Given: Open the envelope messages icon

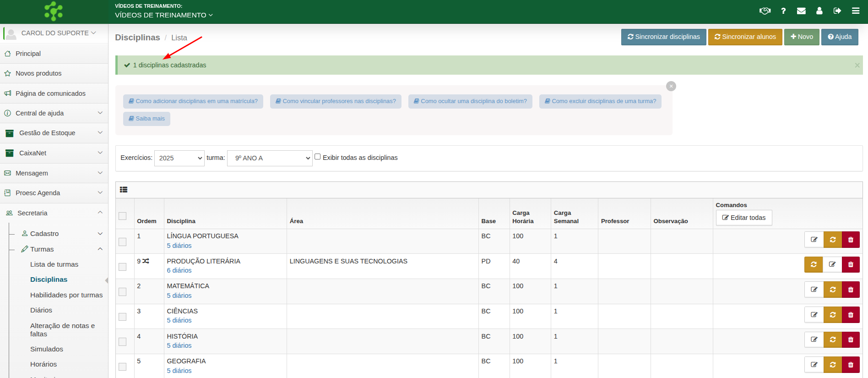Looking at the screenshot, I should pos(801,11).
